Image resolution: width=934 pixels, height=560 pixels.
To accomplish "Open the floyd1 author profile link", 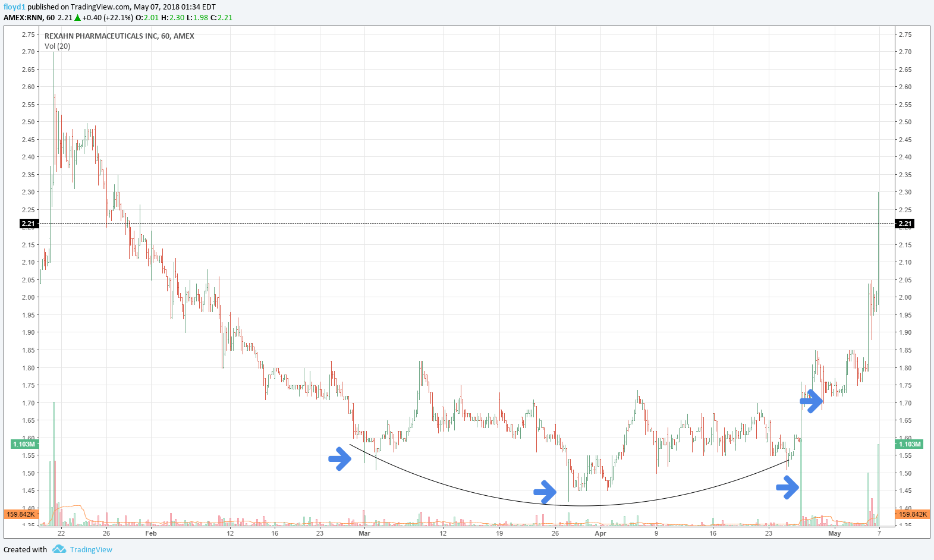I will click(x=14, y=7).
